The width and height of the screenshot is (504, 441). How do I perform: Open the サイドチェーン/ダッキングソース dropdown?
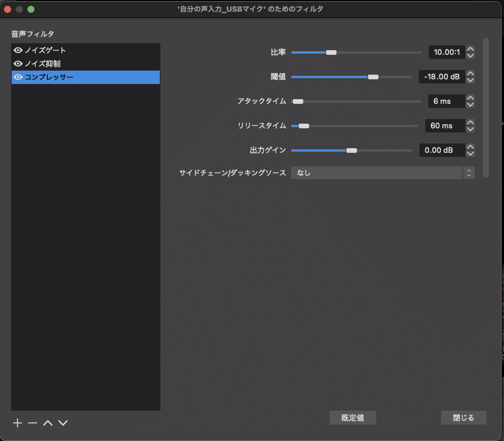coord(382,173)
